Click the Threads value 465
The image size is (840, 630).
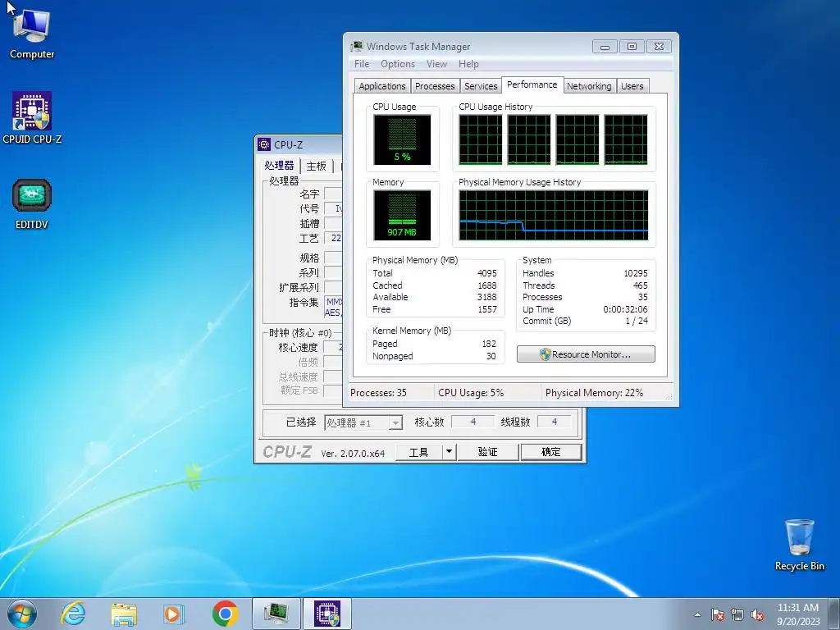(640, 285)
